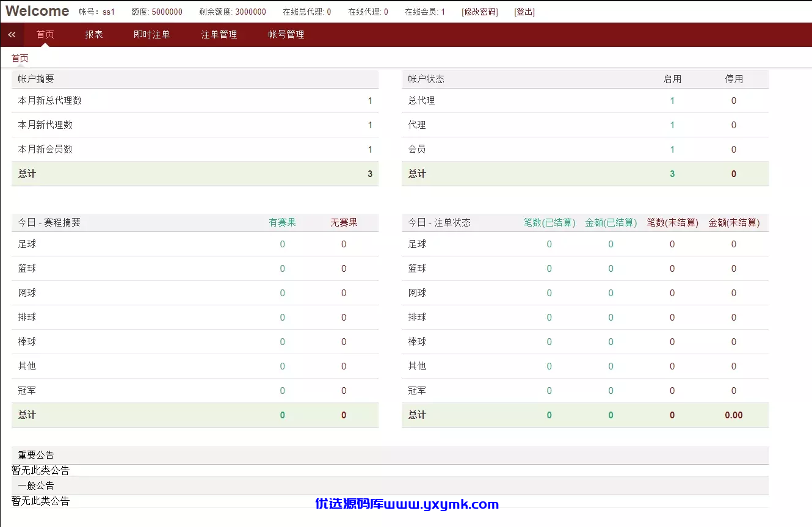Switch to the 报表 tab

(94, 35)
